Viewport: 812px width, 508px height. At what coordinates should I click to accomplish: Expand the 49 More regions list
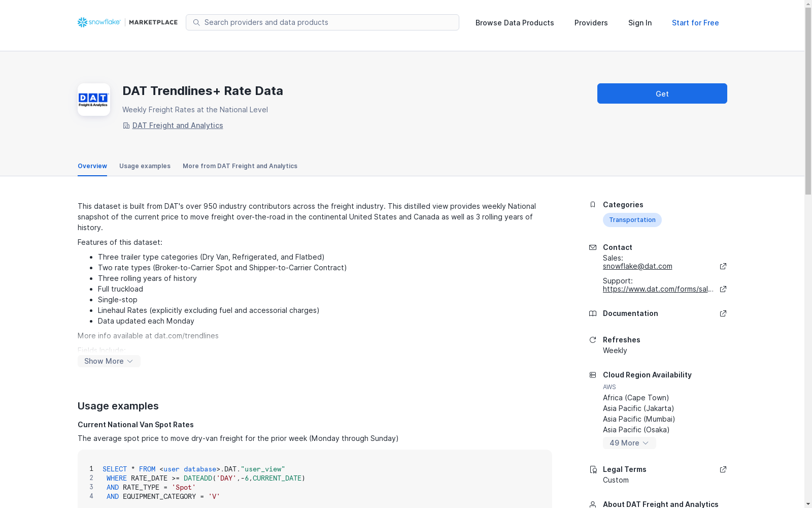point(629,443)
